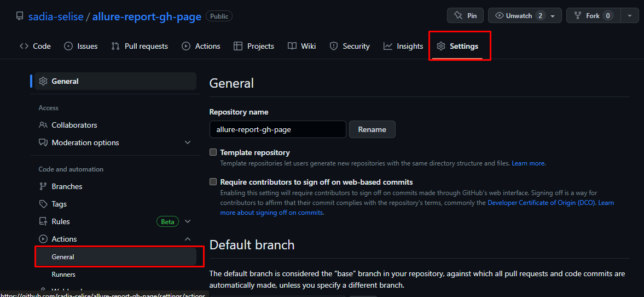
Task: Open the Pull requests tab
Action: pos(140,46)
